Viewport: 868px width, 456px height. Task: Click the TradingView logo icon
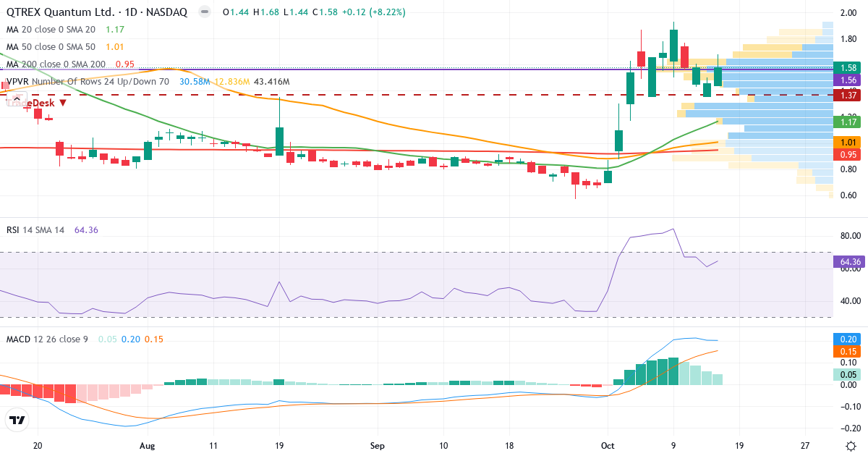click(17, 420)
